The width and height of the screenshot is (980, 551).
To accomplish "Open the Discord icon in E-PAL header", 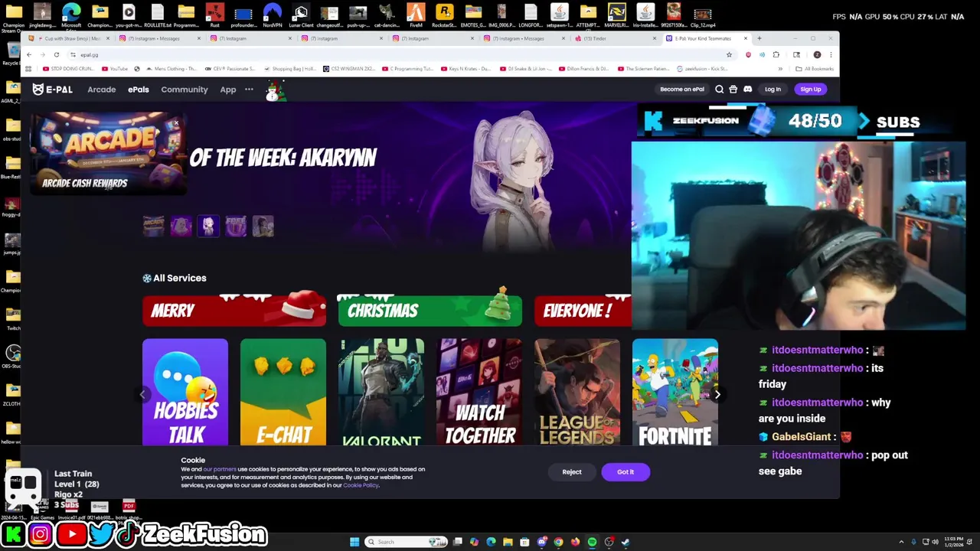I will (x=747, y=90).
